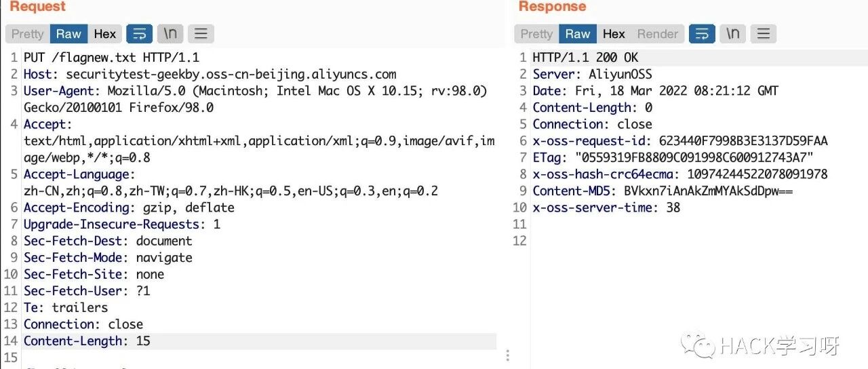This screenshot has width=868, height=369.
Task: Click the Host header line in request
Action: [x=210, y=74]
